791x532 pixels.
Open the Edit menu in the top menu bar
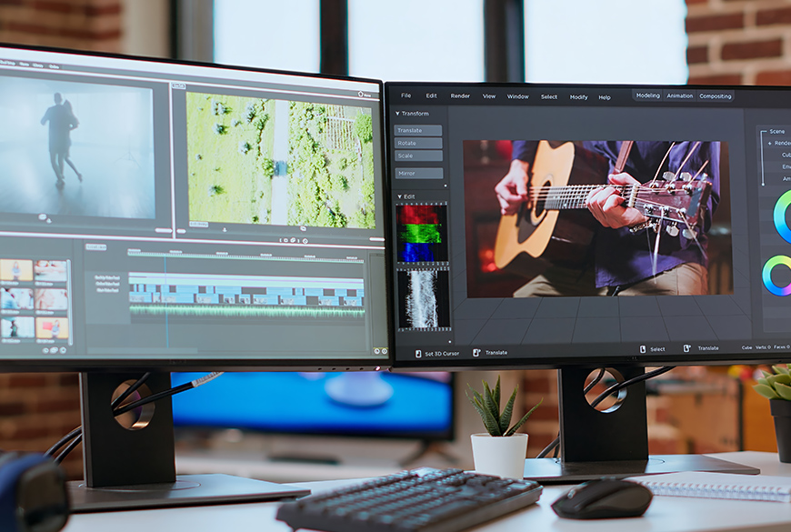431,95
